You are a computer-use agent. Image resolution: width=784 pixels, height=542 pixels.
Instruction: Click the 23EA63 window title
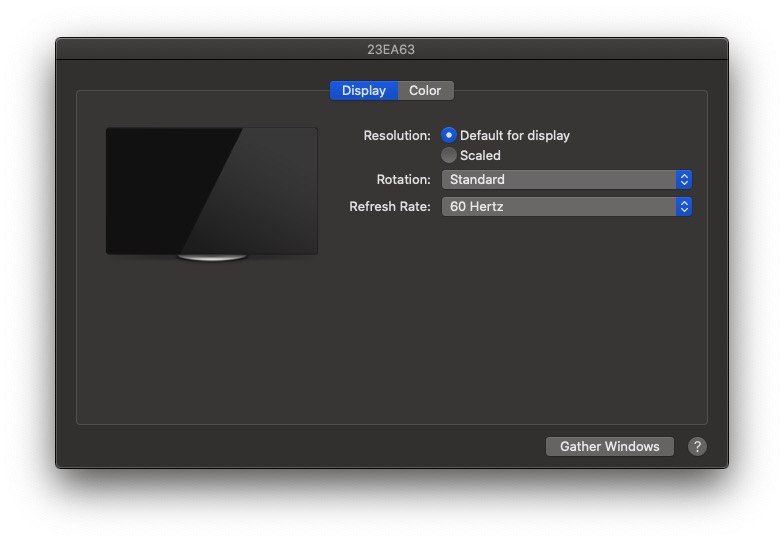(x=391, y=50)
